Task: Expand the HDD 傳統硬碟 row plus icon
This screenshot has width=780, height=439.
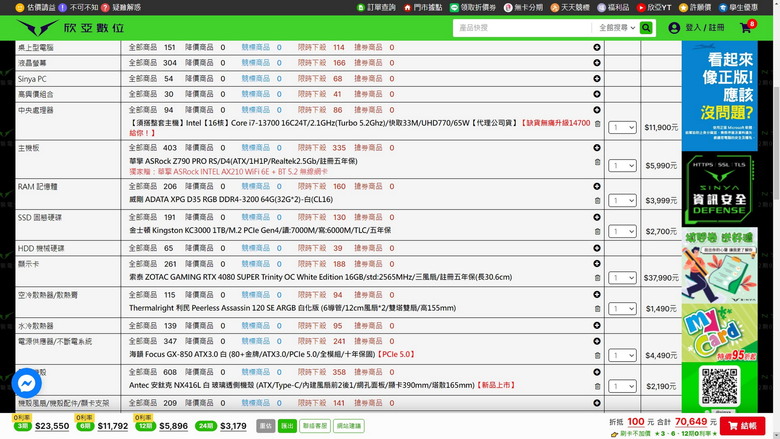Action: click(x=596, y=248)
